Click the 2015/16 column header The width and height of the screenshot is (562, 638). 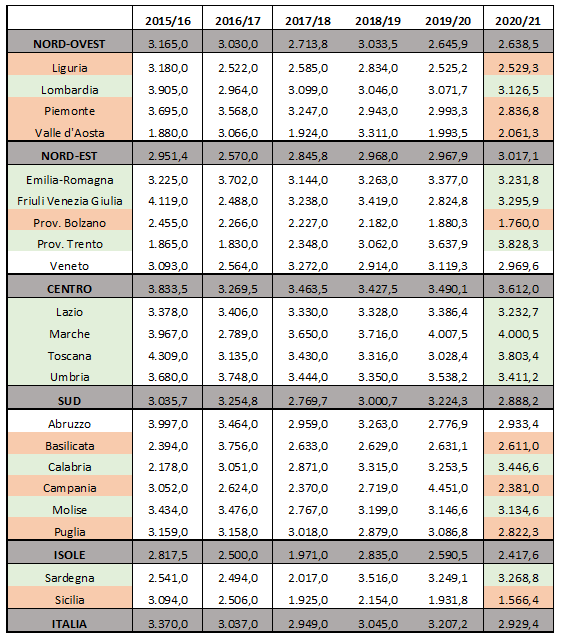(168, 21)
